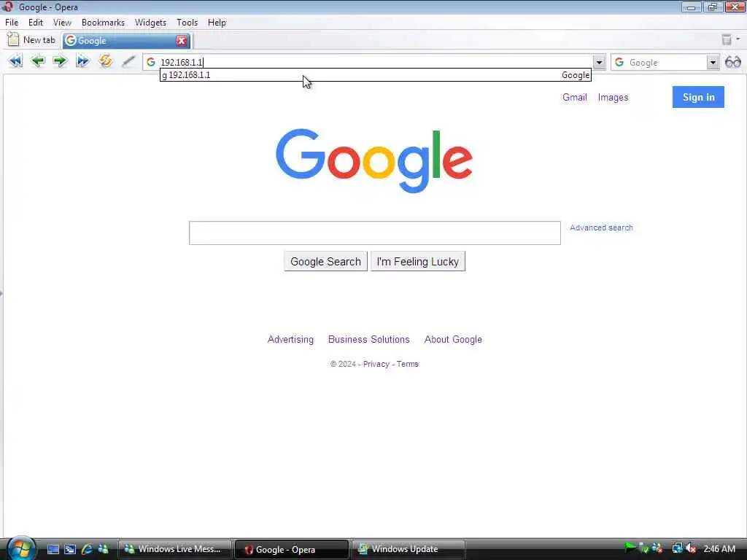Toggle fit-to-width with the glasses icon
Screen dimensions: 747x560
click(x=732, y=62)
